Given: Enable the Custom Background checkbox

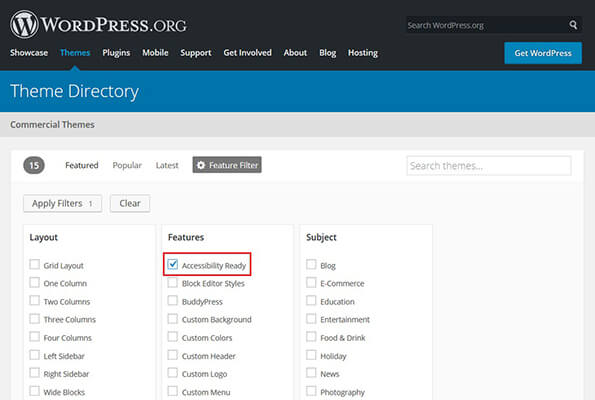Looking at the screenshot, I should 173,318.
